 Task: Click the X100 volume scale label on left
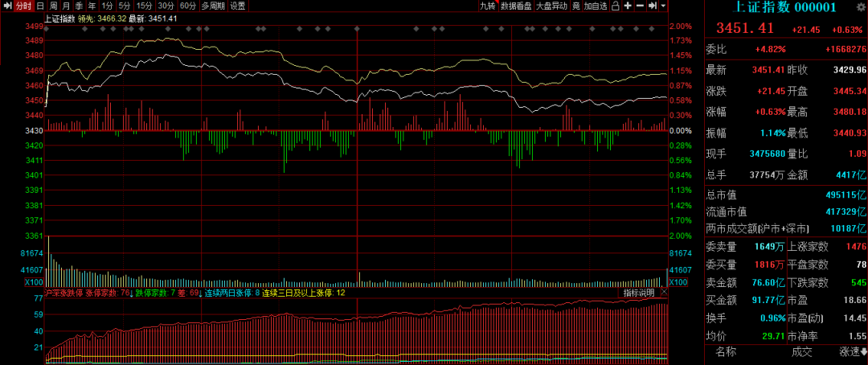tap(34, 281)
